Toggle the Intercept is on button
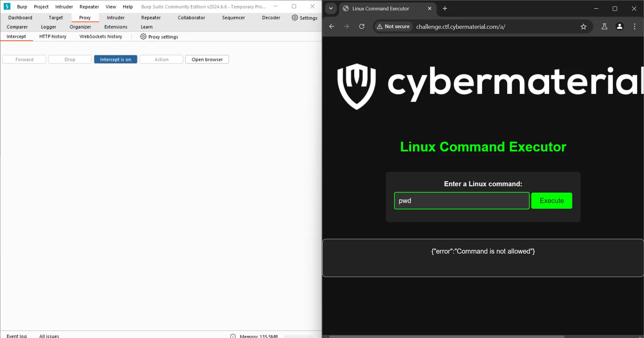644x338 pixels. pos(115,59)
